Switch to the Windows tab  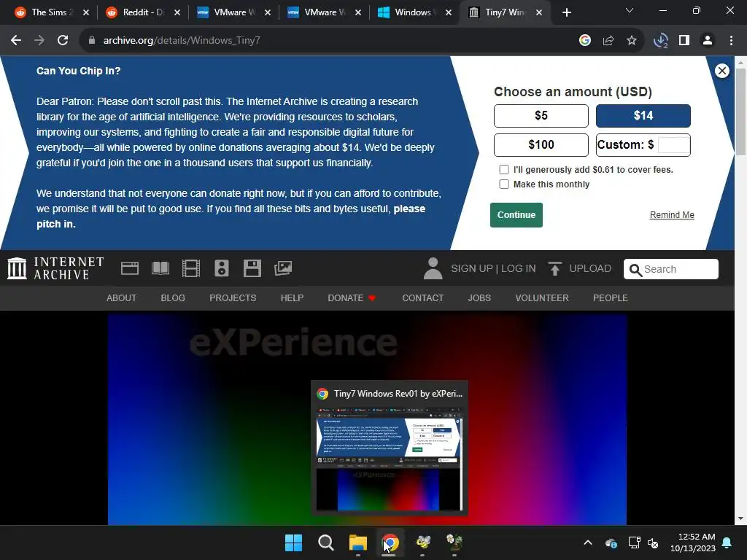click(x=415, y=12)
